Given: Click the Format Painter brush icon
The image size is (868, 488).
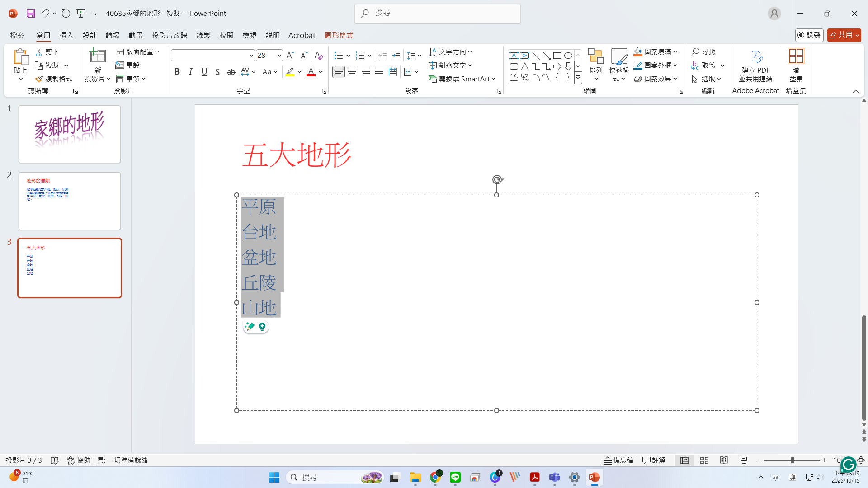Looking at the screenshot, I should coord(39,79).
